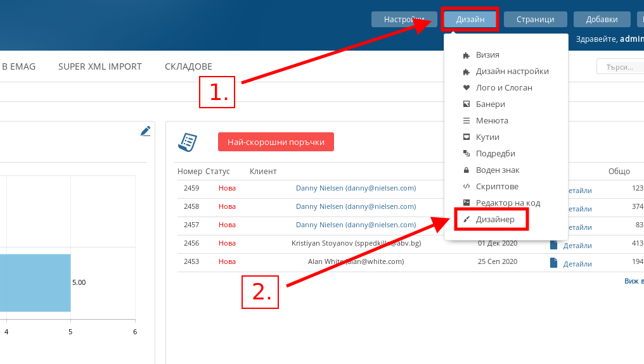Select Визия from the design menu

[x=487, y=55]
